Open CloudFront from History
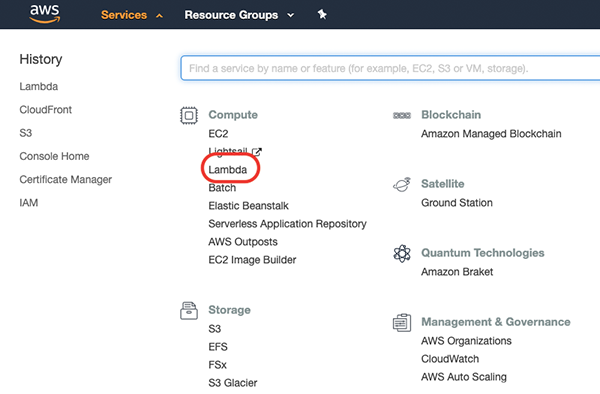 (46, 110)
